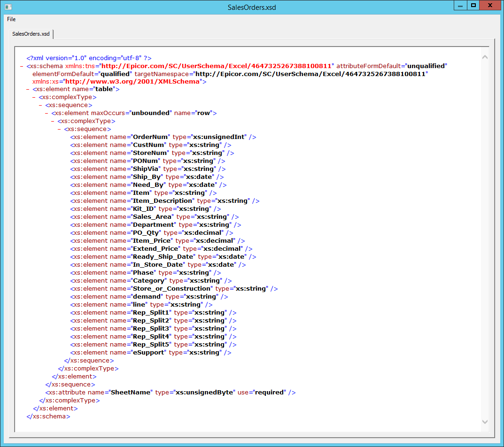Click the "Extend_Price" element name
This screenshot has width=504, height=447.
[x=155, y=249]
